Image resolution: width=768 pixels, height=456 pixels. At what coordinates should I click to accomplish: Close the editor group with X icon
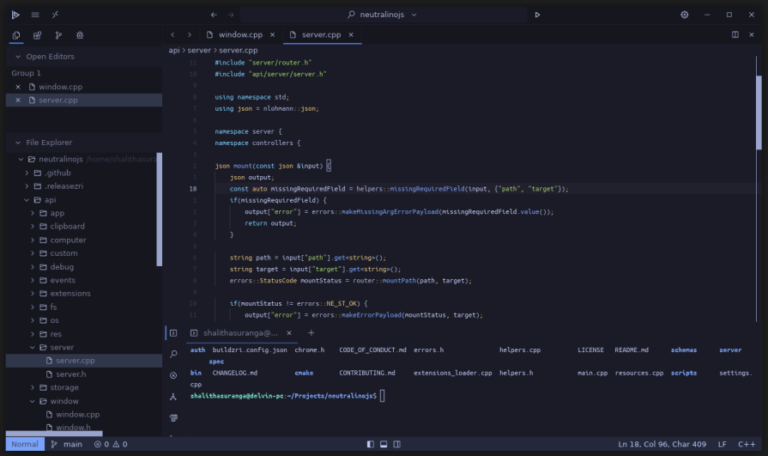[751, 35]
